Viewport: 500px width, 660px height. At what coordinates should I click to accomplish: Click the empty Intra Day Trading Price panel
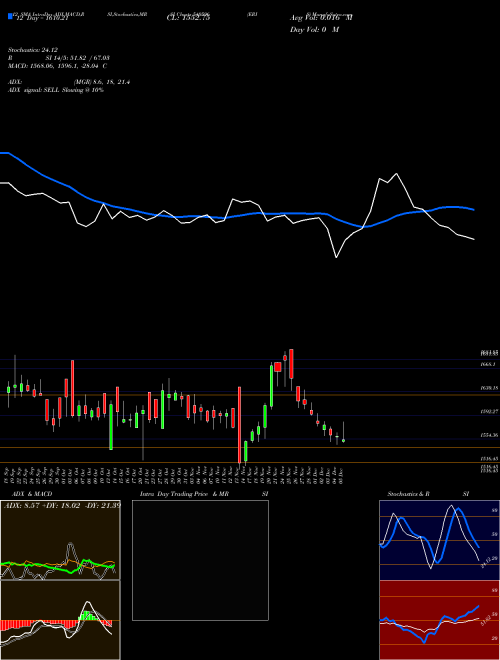(x=200, y=560)
